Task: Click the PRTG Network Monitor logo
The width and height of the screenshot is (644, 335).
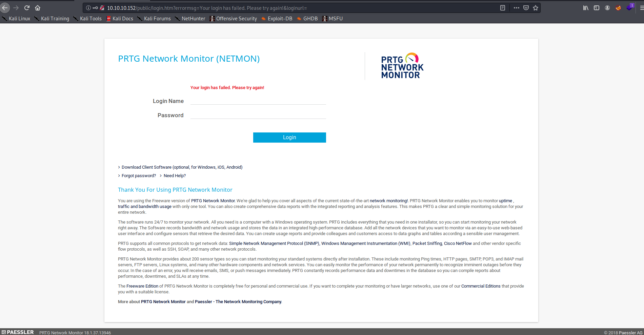Action: (x=402, y=65)
